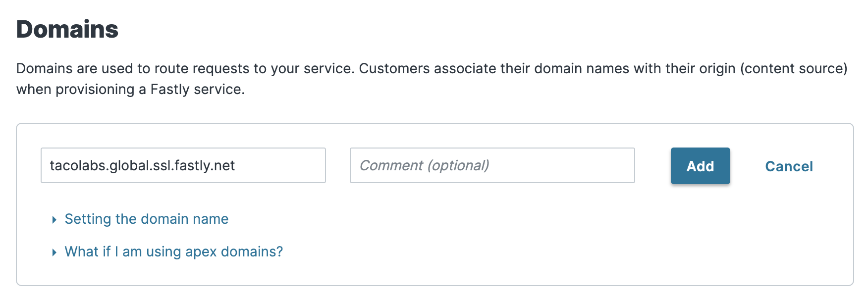Click inside the Comment (optional) field
Image resolution: width=868 pixels, height=299 pixels.
(492, 165)
